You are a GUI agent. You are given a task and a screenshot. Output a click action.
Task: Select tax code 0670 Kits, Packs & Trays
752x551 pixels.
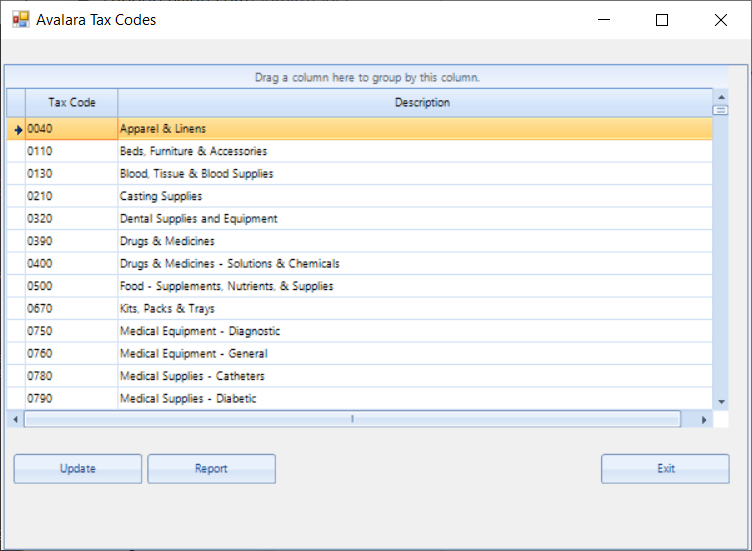[360, 309]
